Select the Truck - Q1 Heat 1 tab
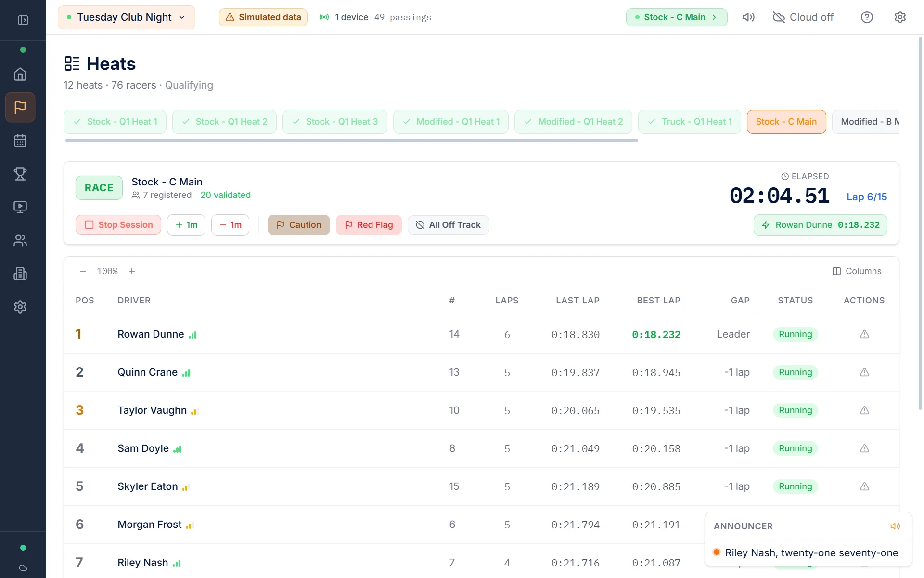Screen dimensions: 924x578 [x=690, y=122]
